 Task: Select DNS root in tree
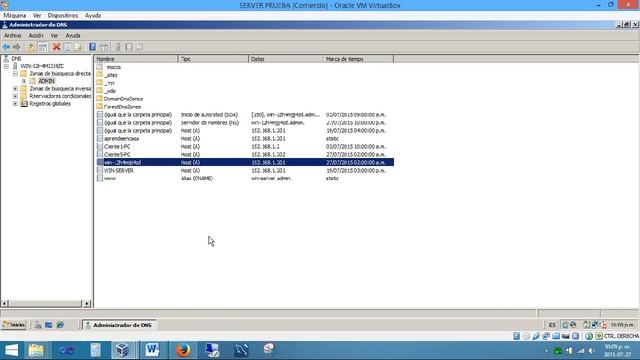(16, 59)
